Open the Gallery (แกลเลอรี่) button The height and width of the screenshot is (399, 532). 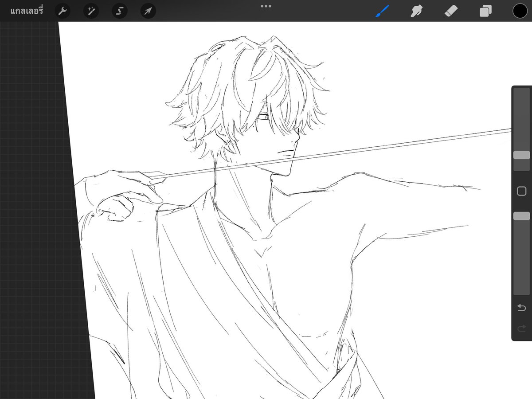[27, 11]
